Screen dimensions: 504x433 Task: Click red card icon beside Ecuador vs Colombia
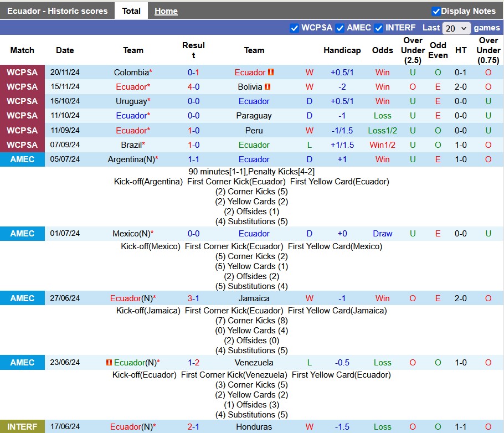pyautogui.click(x=271, y=73)
